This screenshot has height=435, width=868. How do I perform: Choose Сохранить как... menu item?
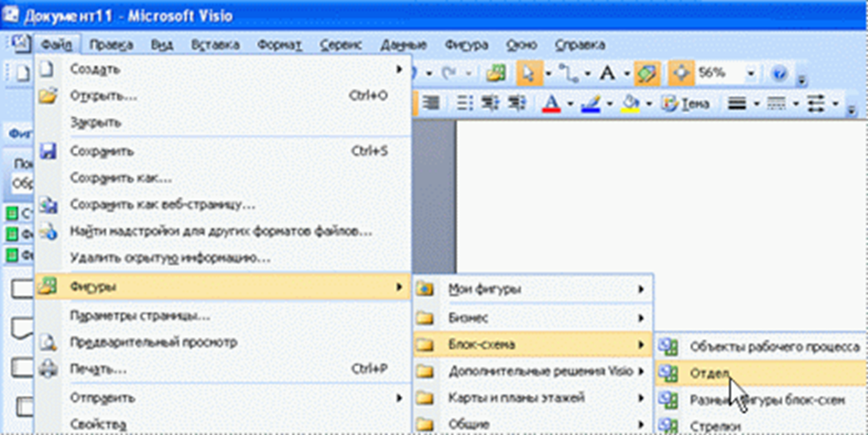point(222,178)
